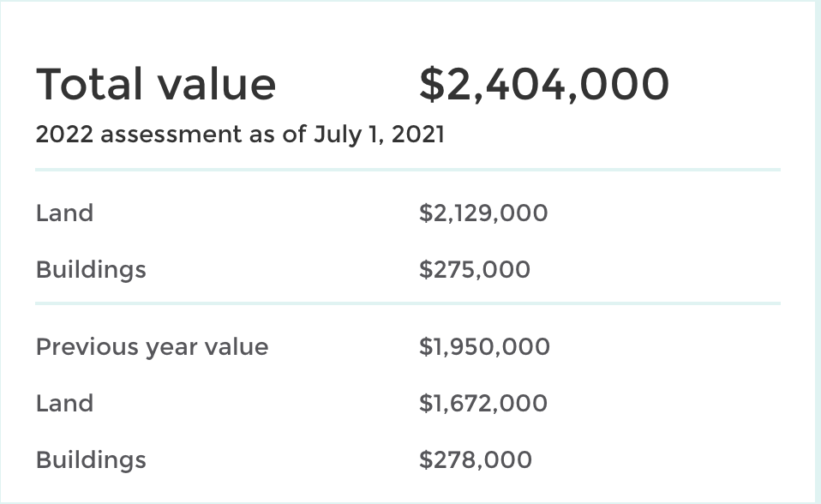Click the Previous year value label

click(152, 347)
